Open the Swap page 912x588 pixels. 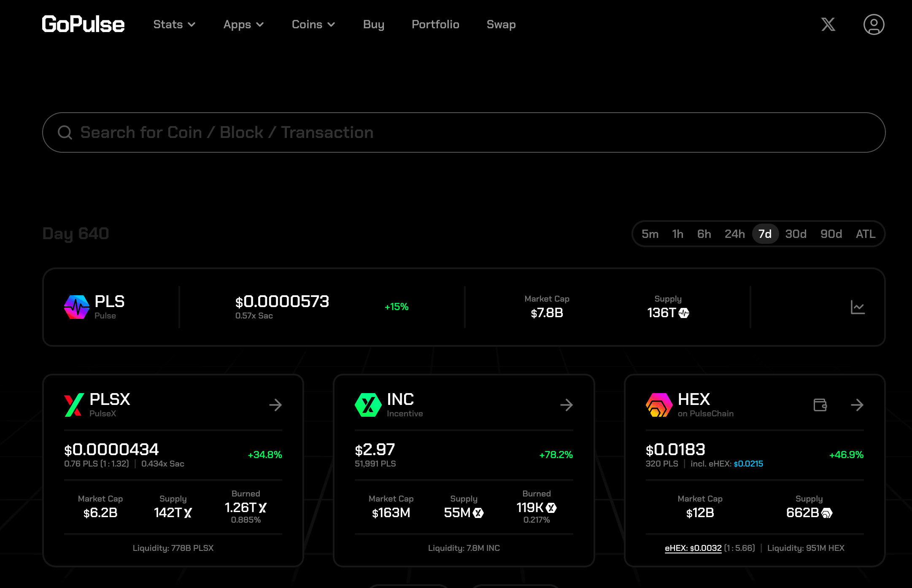pos(501,24)
